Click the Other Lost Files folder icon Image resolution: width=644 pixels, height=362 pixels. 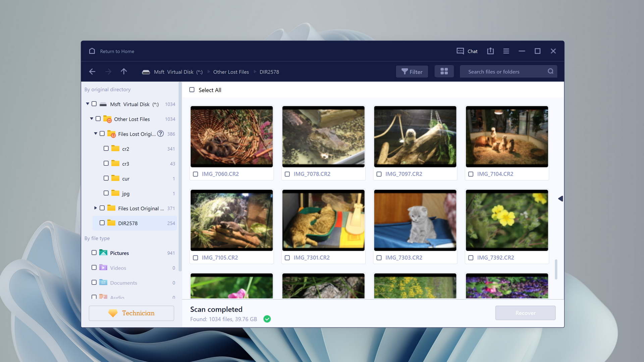(107, 119)
